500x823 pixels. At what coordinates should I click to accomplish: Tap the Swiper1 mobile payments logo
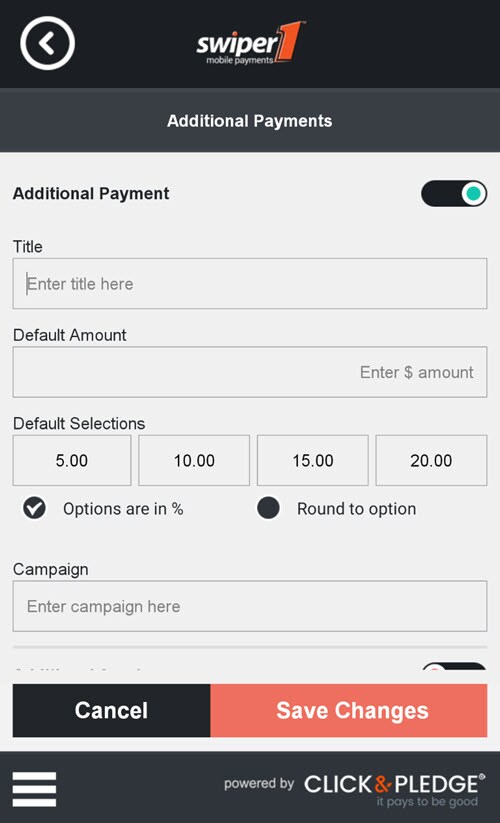(x=250, y=44)
